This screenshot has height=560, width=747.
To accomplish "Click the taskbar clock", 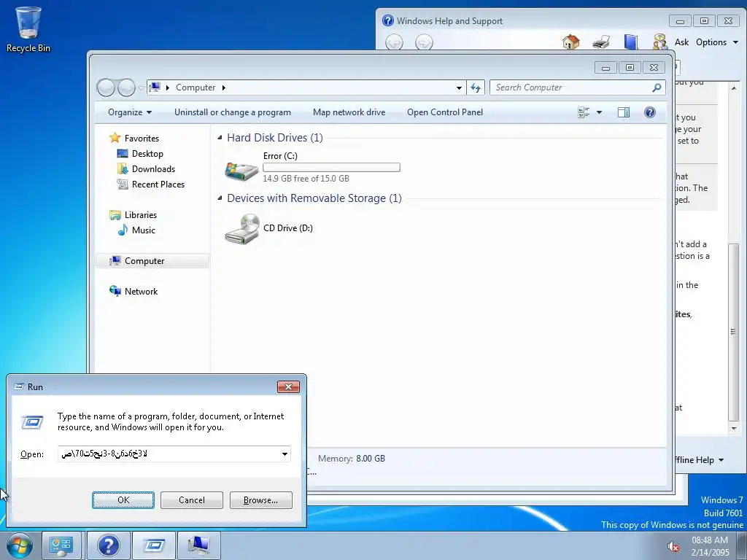I will click(x=710, y=546).
